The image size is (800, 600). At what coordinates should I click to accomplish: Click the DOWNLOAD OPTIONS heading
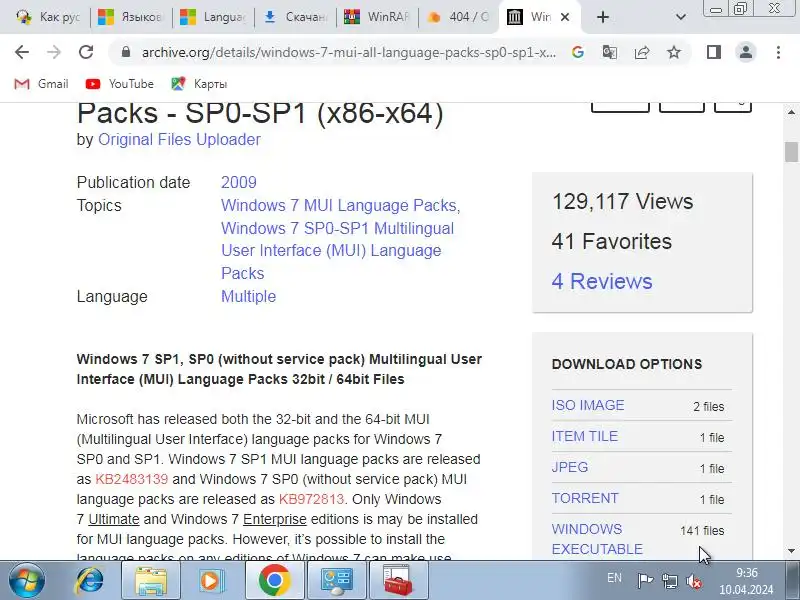627,364
